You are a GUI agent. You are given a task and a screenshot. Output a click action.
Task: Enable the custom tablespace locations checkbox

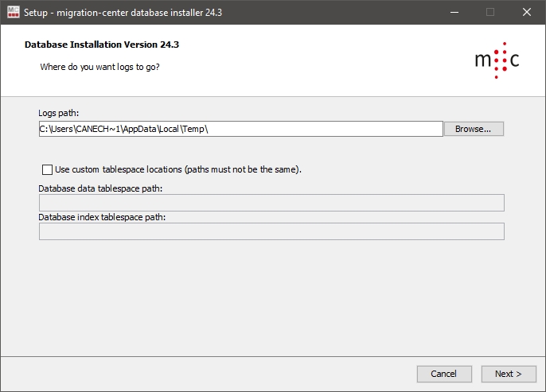pos(47,169)
